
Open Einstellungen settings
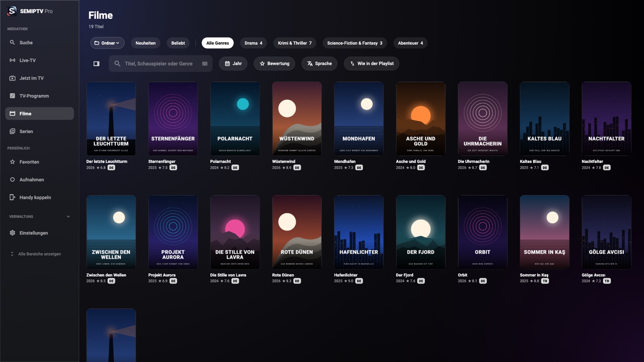click(39, 233)
